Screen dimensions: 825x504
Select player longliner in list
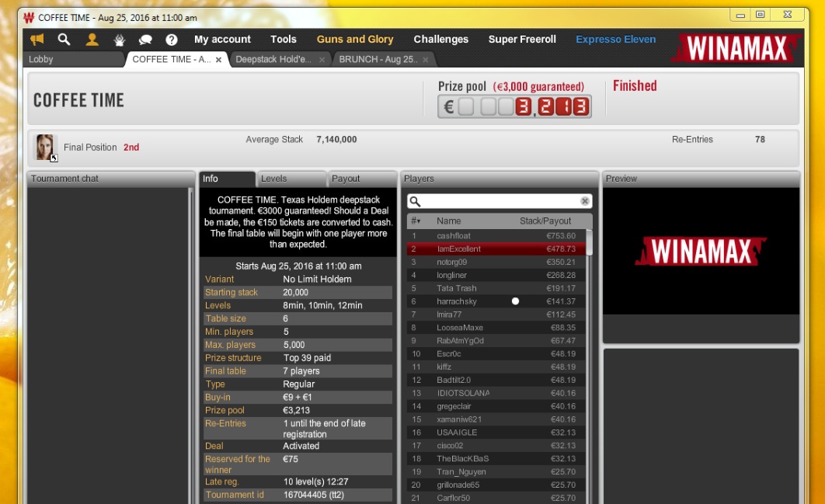coord(496,275)
